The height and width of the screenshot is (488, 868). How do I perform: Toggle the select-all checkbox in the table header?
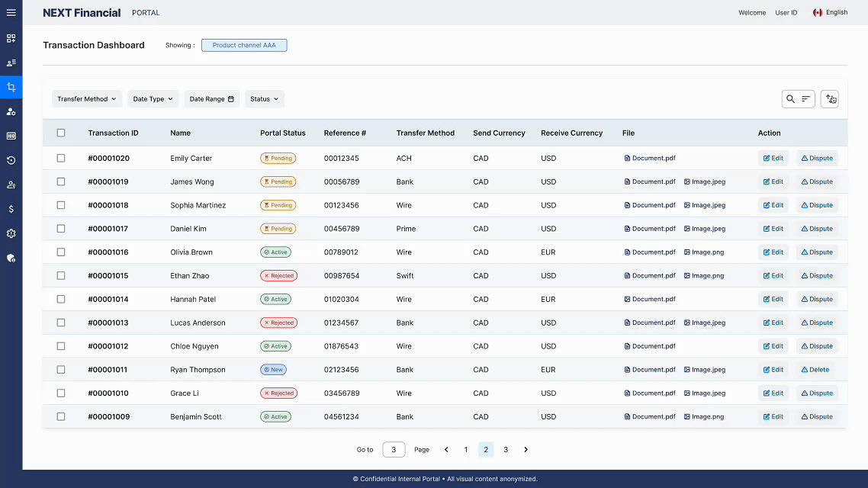pyautogui.click(x=61, y=133)
